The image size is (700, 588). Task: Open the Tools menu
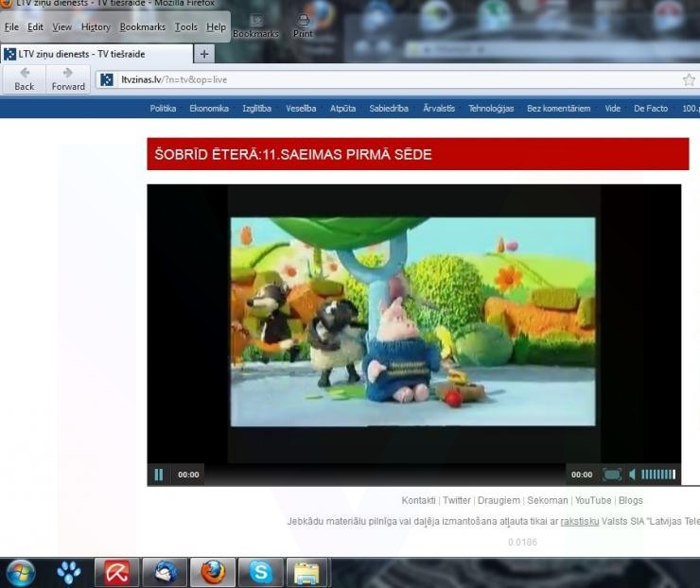click(x=186, y=27)
